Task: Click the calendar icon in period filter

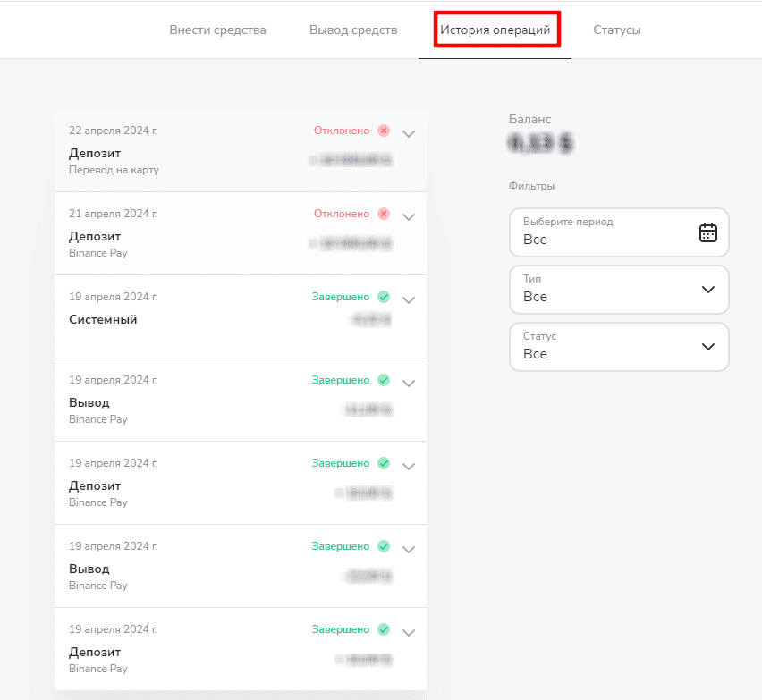Action: (x=708, y=232)
